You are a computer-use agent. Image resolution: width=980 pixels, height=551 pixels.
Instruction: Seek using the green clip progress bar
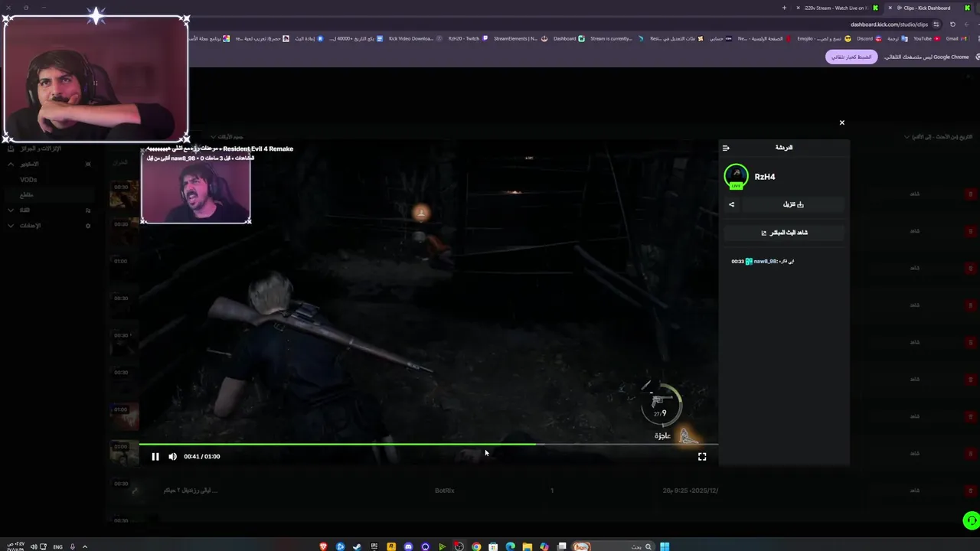pyautogui.click(x=428, y=444)
